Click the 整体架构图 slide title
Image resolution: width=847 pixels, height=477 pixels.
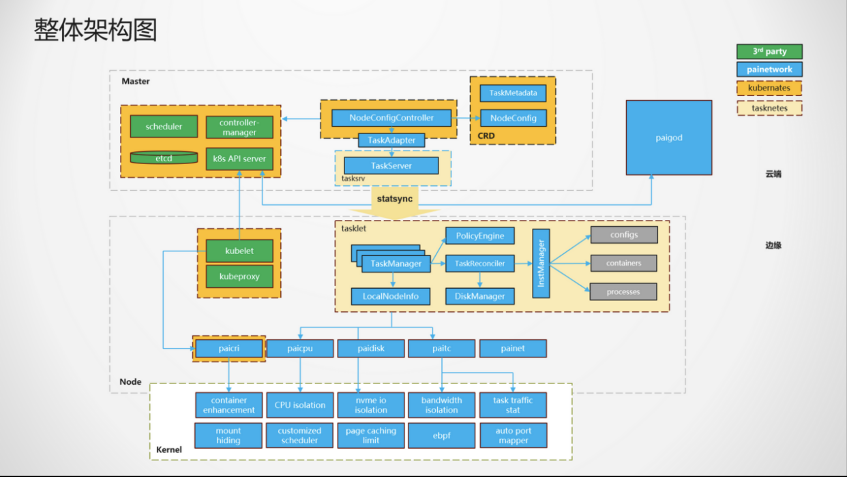tap(96, 30)
